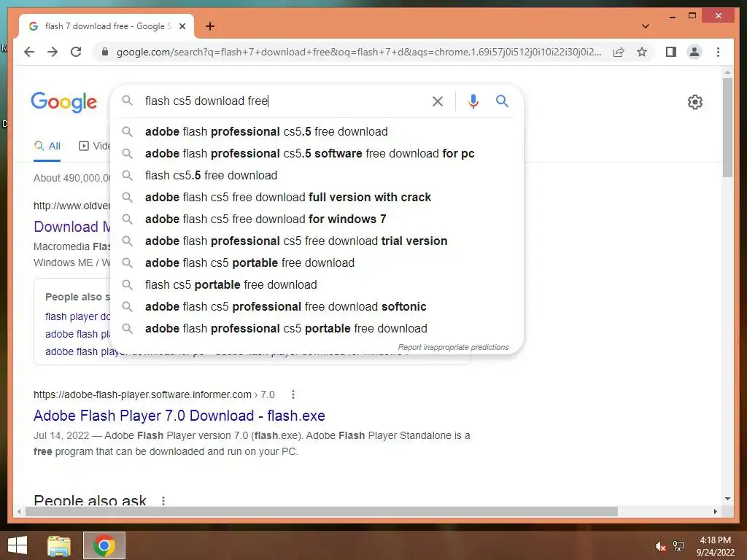This screenshot has width=747, height=560.
Task: Go forward with the forward arrow
Action: point(53,52)
